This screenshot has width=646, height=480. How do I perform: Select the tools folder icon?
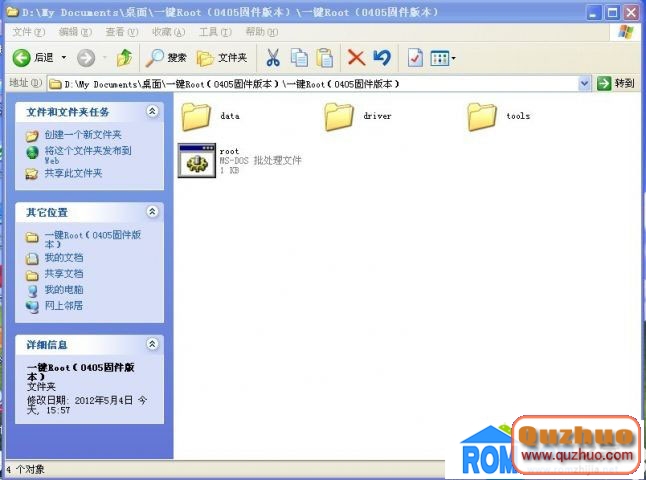tap(482, 117)
